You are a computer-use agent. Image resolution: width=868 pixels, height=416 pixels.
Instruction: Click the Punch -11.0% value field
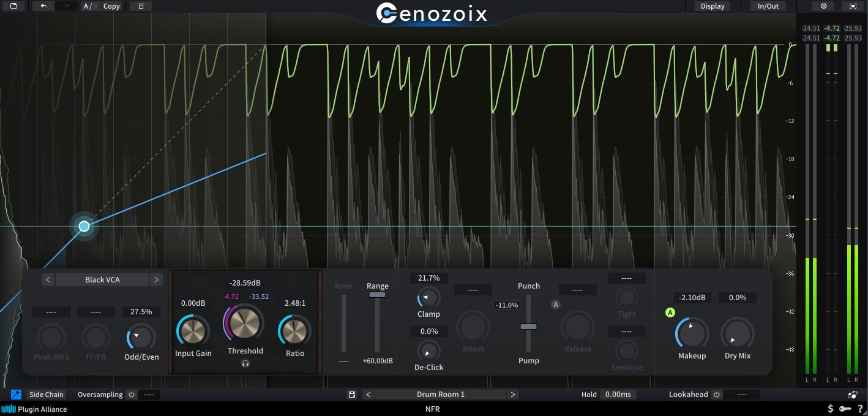point(507,305)
